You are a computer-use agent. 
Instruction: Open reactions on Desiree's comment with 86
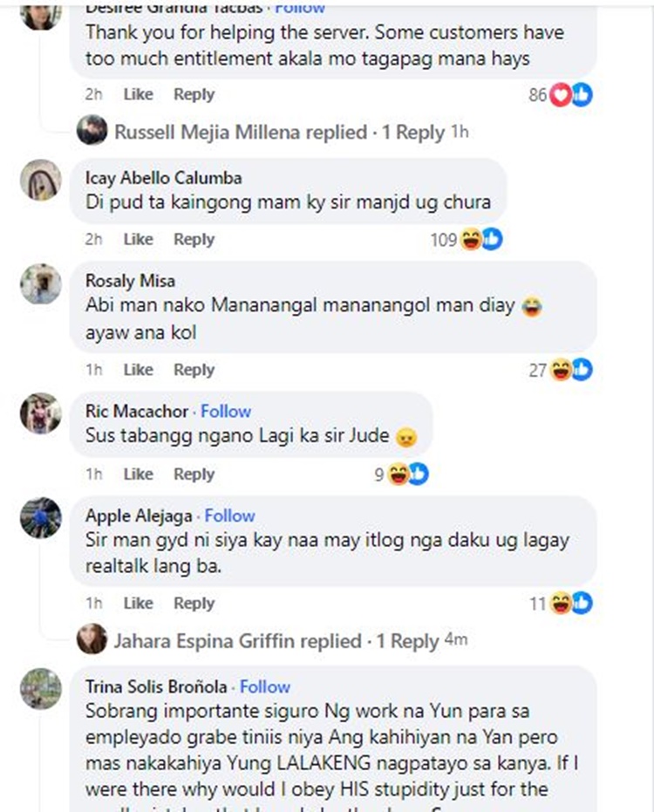coord(561,95)
